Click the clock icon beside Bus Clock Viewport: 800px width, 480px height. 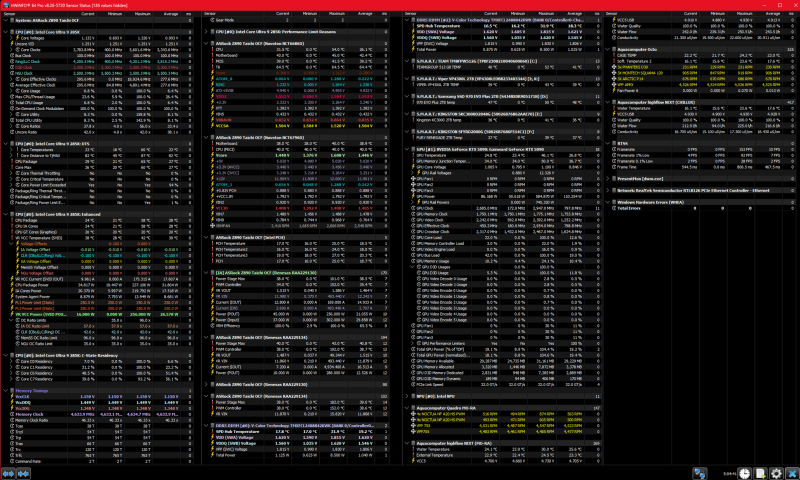[x=12, y=56]
